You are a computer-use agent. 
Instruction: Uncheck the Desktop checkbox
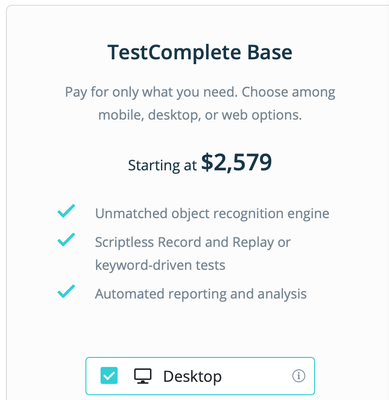coord(109,376)
